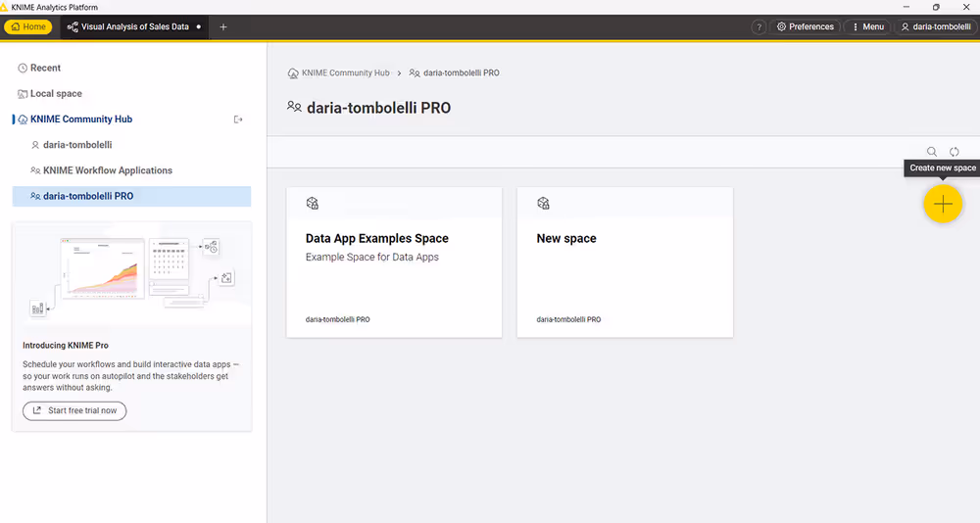Screen dimensions: 980x523
Task: Select Local space in the sidebar
Action: 56,94
